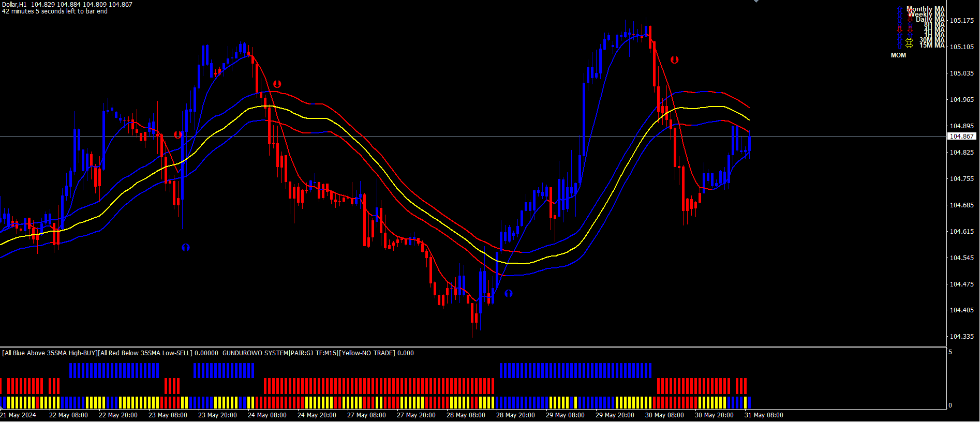The height and width of the screenshot is (423, 980).
Task: Click the 104.405 price level on the scale
Action: click(961, 310)
